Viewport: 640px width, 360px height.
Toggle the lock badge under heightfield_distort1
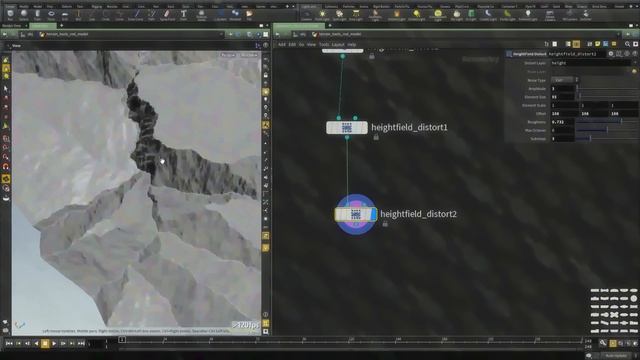376,138
